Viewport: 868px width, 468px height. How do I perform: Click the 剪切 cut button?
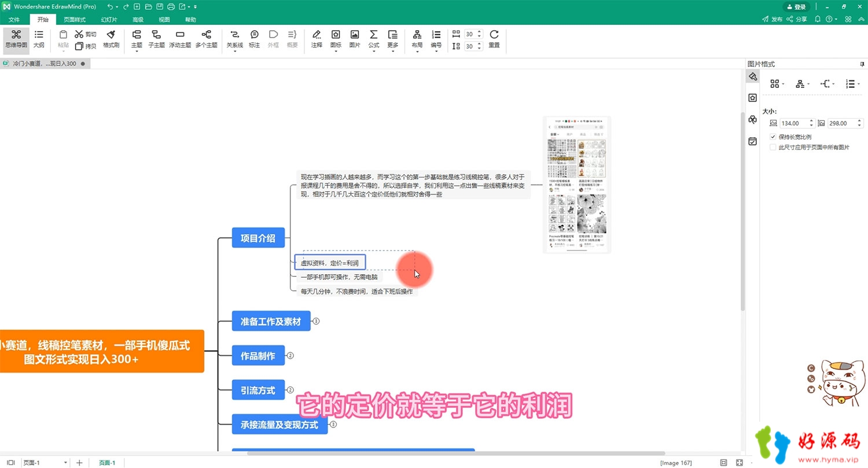click(86, 34)
